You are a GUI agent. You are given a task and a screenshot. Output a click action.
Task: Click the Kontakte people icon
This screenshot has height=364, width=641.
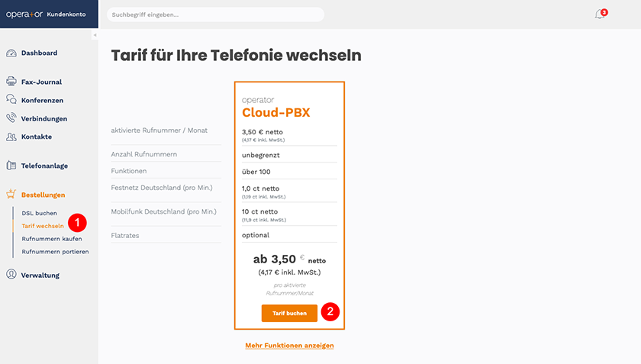pyautogui.click(x=11, y=137)
